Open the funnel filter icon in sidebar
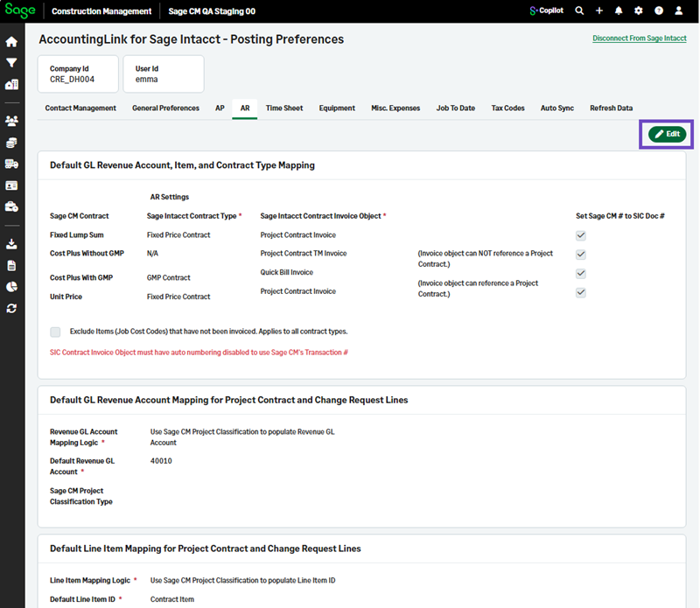The image size is (700, 608). point(11,63)
